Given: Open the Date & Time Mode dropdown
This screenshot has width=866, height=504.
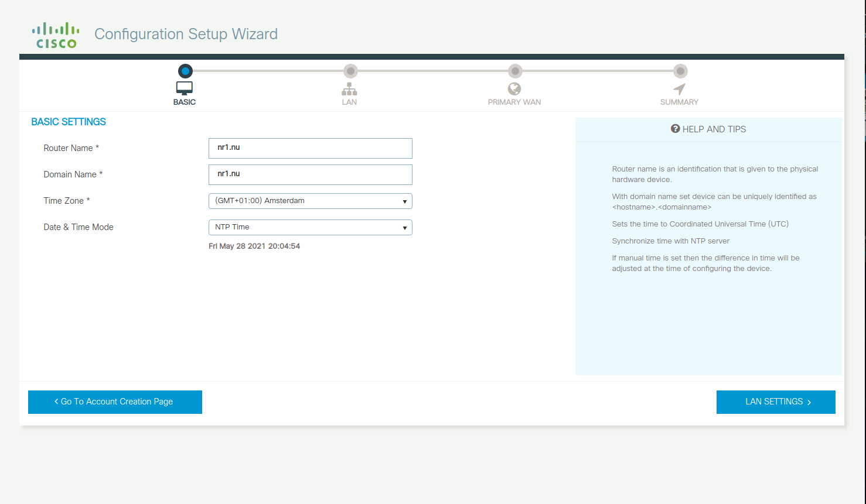Looking at the screenshot, I should (x=310, y=227).
